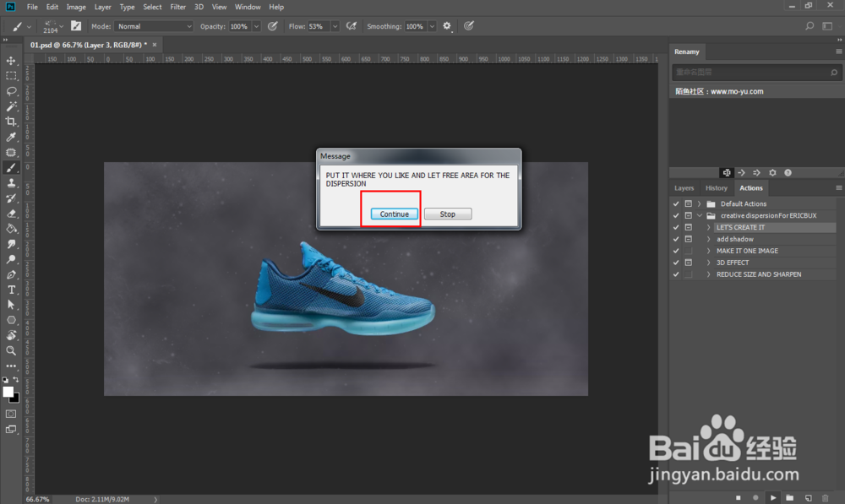Switch to the Layers tab

click(x=684, y=188)
